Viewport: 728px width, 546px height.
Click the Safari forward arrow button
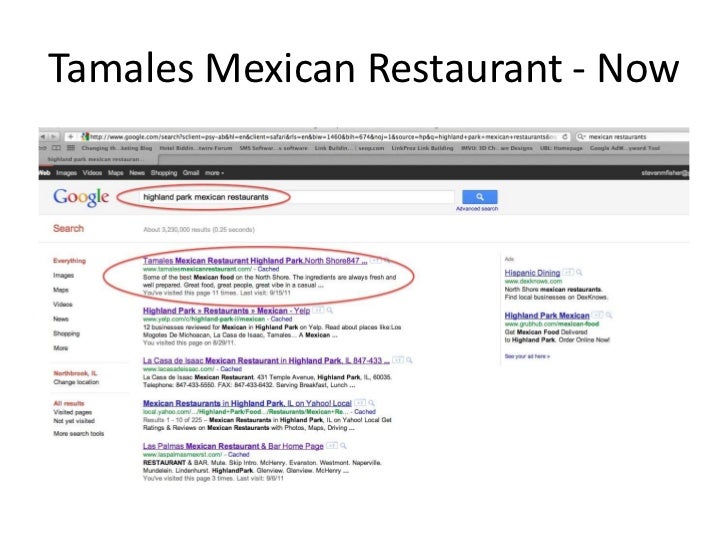(53, 136)
